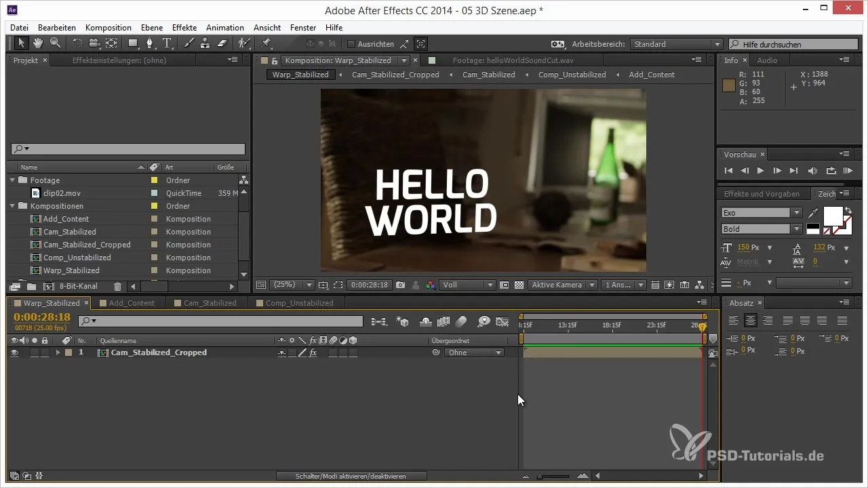Click the white fill color swatch

tap(832, 216)
